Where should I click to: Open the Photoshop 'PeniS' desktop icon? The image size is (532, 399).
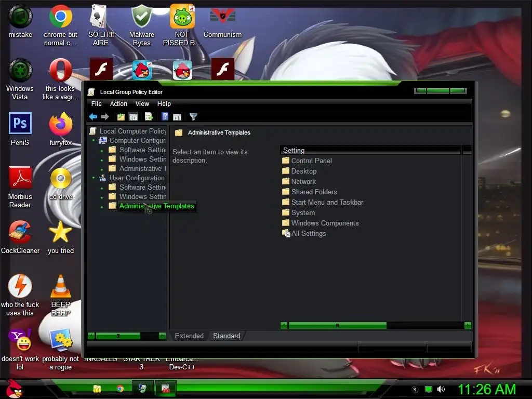coord(20,129)
